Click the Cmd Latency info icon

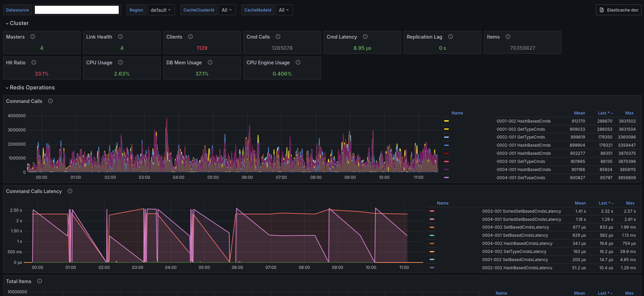(x=365, y=37)
